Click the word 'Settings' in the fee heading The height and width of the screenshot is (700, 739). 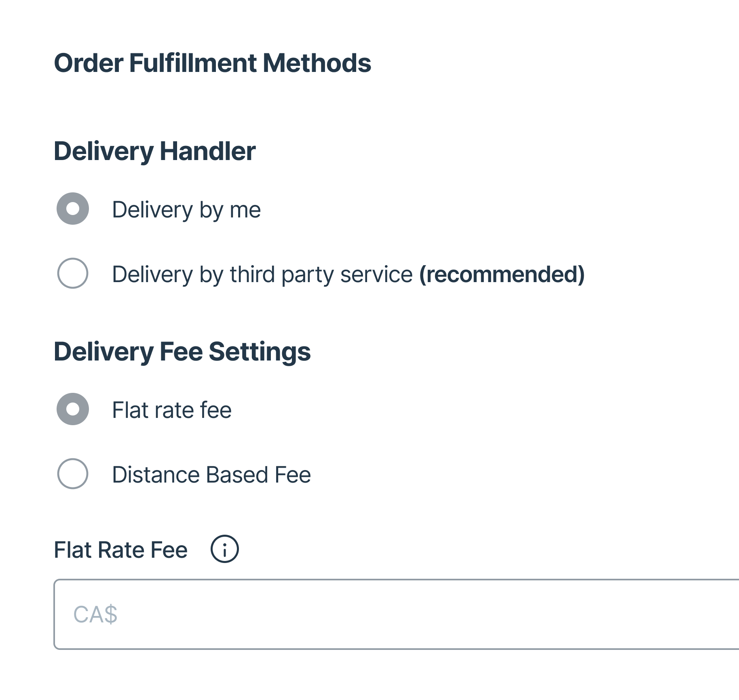coord(260,351)
